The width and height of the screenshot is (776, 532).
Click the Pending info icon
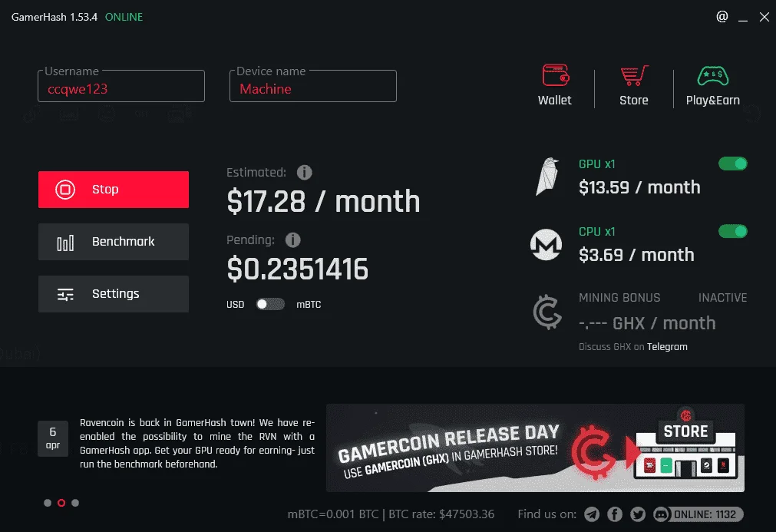(x=293, y=240)
